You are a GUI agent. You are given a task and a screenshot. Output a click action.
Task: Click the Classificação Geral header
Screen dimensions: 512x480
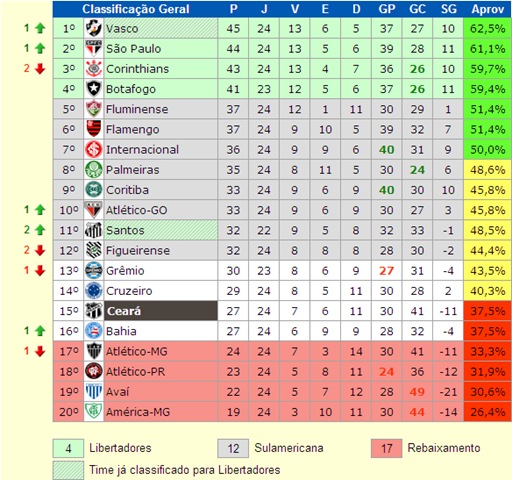[x=136, y=9]
